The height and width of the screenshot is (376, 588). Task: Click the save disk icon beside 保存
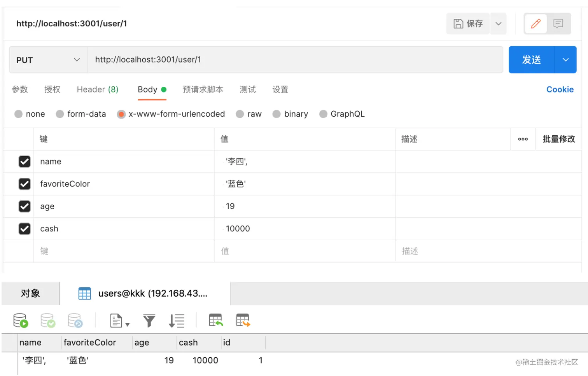458,24
